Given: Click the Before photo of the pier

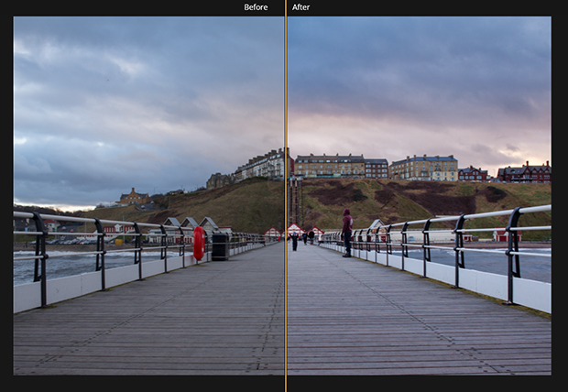Looking at the screenshot, I should click(148, 196).
